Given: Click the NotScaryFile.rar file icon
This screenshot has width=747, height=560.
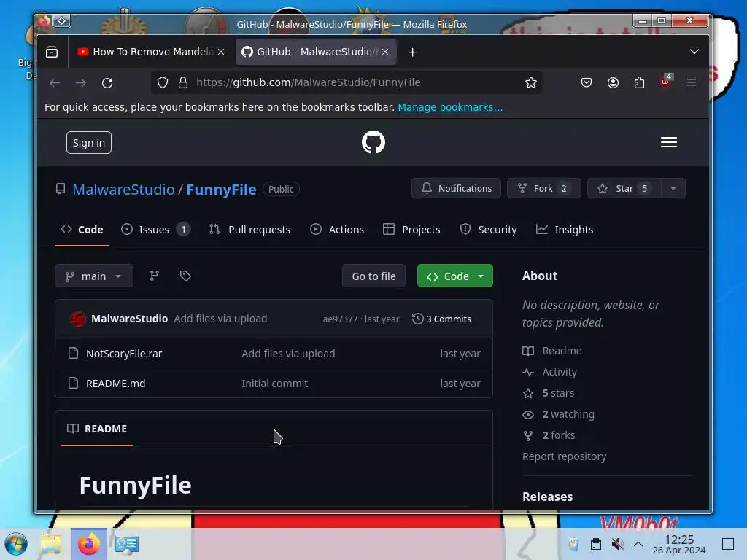Looking at the screenshot, I should click(73, 354).
